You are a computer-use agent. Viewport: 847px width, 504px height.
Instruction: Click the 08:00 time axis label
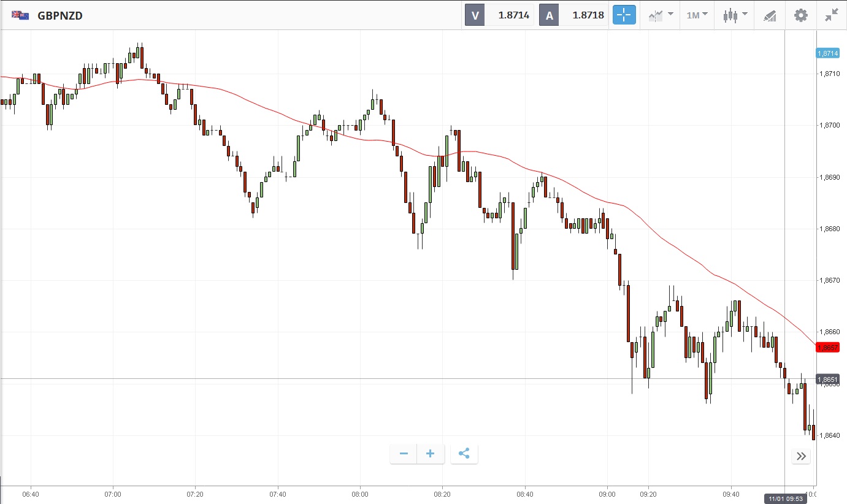(360, 494)
